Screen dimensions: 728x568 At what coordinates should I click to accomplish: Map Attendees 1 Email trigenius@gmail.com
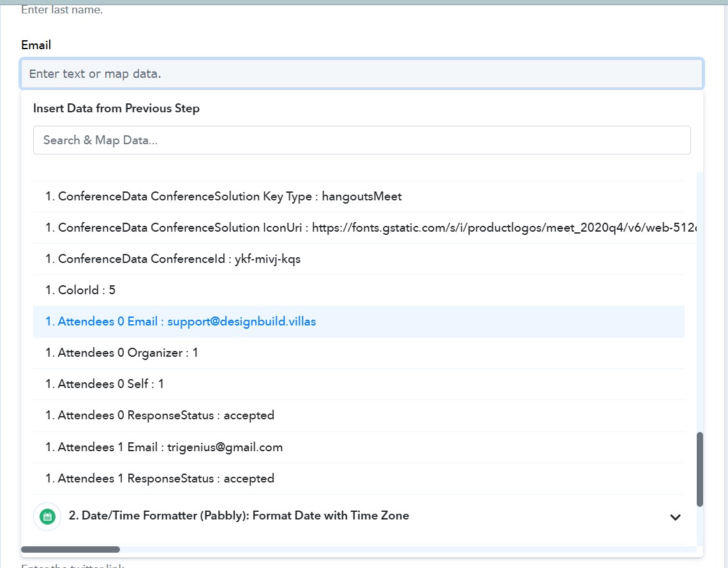coord(359,447)
